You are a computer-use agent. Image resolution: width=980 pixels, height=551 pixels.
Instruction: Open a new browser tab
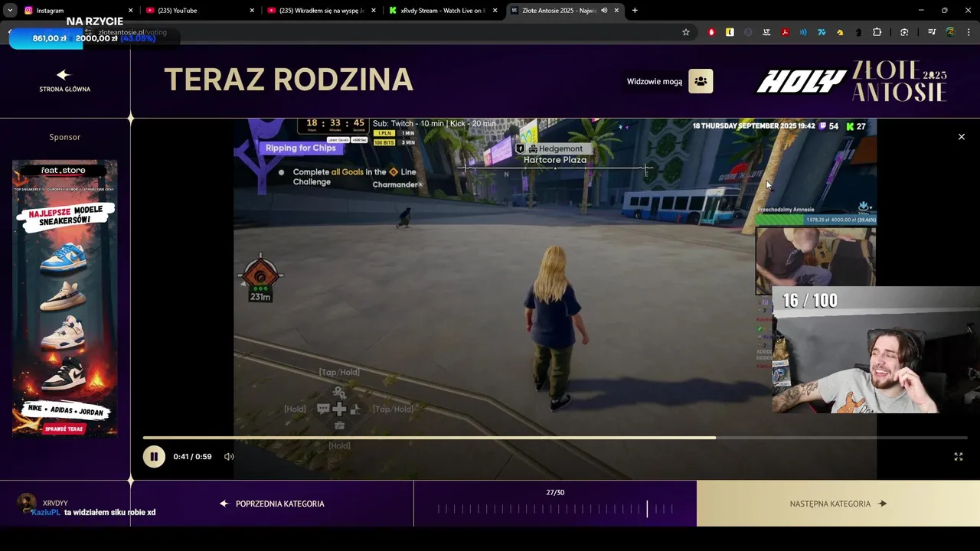click(x=635, y=11)
